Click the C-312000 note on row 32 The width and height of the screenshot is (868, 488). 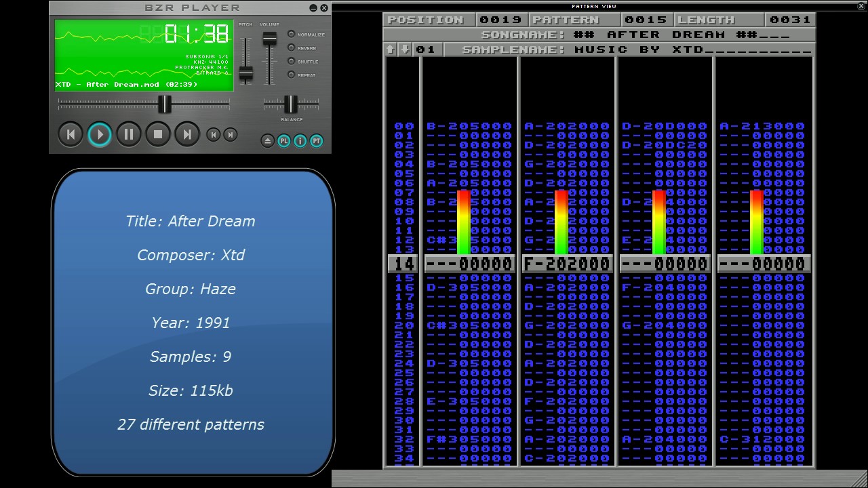(762, 439)
